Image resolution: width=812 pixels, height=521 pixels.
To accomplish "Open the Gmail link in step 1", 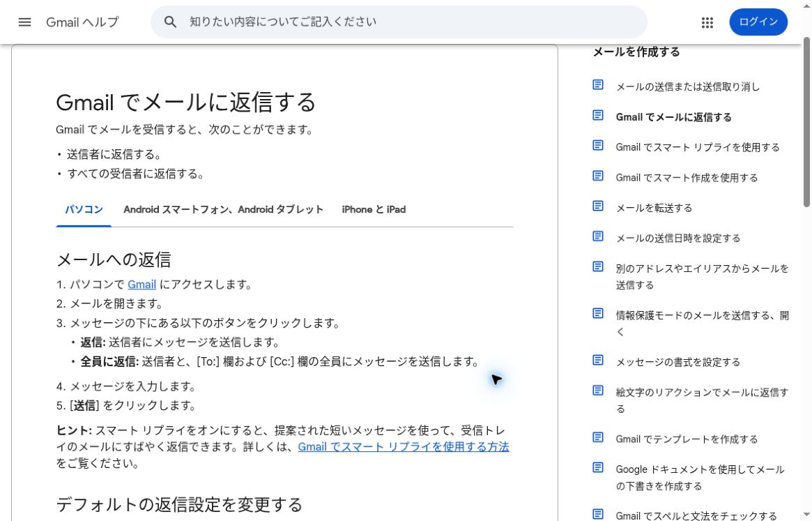I will click(x=141, y=285).
